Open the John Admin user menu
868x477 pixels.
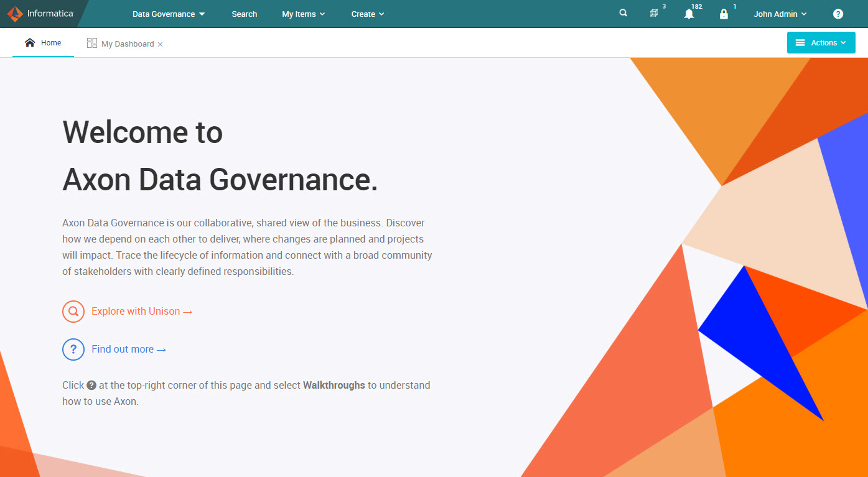pyautogui.click(x=780, y=14)
